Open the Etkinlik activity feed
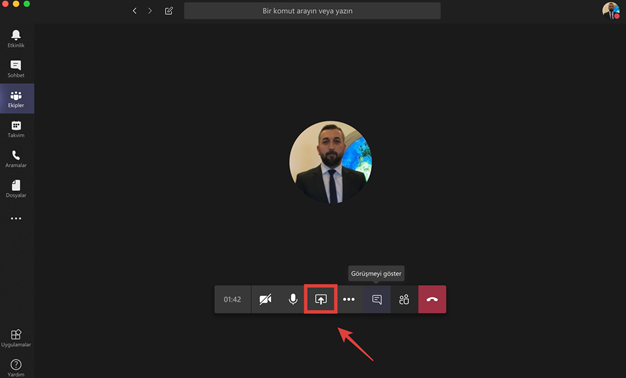This screenshot has height=378, width=626. (16, 39)
